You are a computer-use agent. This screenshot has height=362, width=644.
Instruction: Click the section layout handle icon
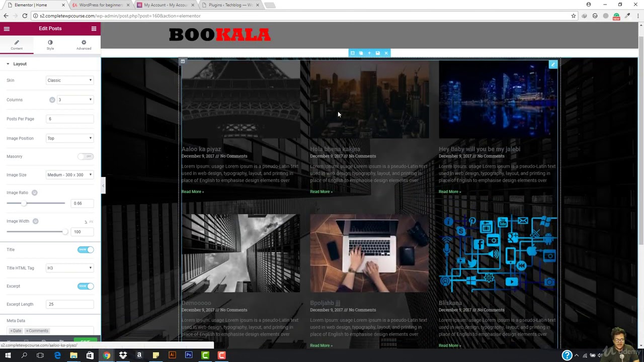[x=352, y=53]
